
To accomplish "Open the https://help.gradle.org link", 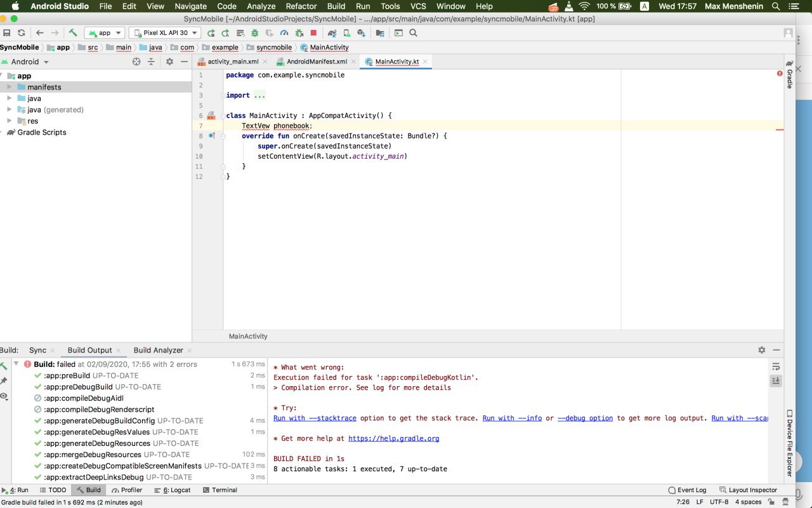I will tap(393, 439).
